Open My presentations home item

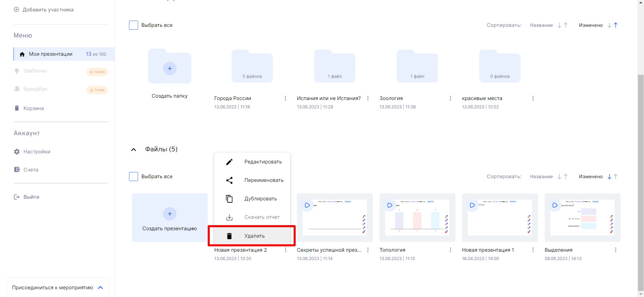click(64, 54)
